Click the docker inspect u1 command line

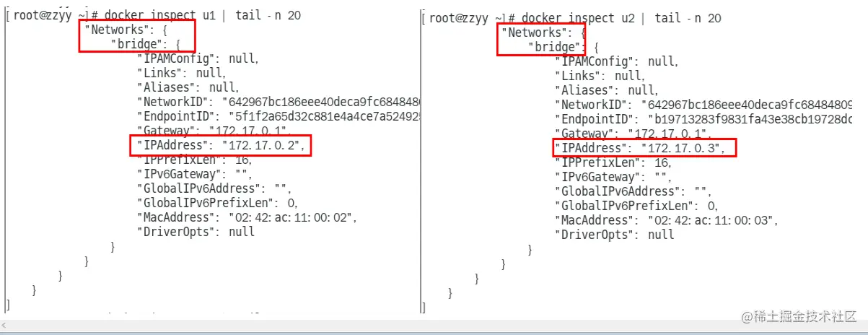pos(154,16)
